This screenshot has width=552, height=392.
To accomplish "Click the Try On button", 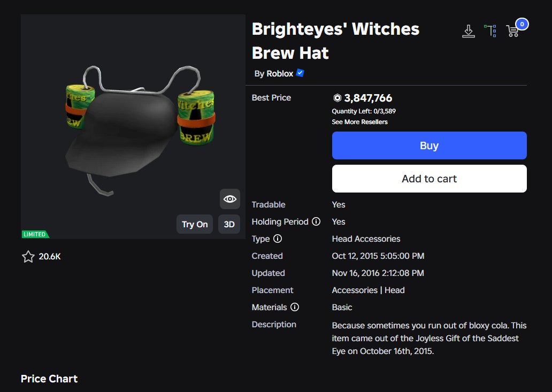I will pyautogui.click(x=195, y=224).
